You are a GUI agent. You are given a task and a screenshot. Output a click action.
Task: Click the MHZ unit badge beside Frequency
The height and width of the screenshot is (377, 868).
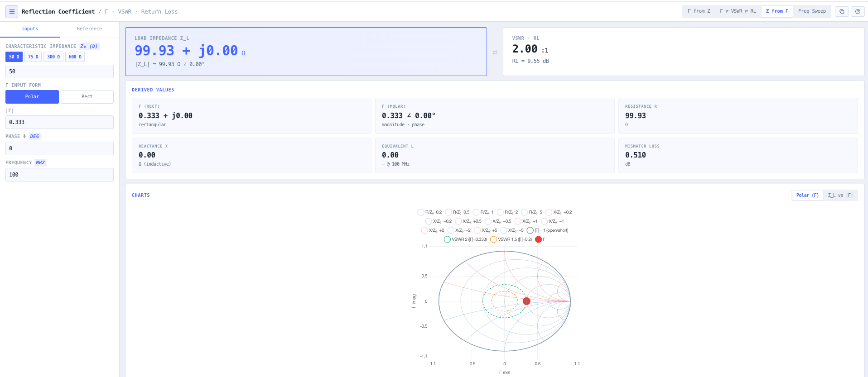pyautogui.click(x=40, y=163)
